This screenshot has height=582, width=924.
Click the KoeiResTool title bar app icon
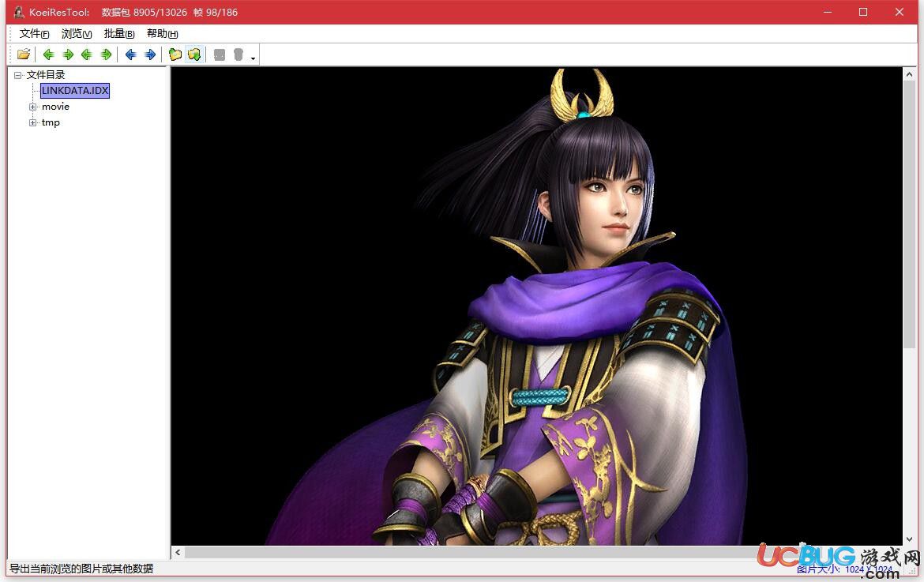tap(19, 12)
